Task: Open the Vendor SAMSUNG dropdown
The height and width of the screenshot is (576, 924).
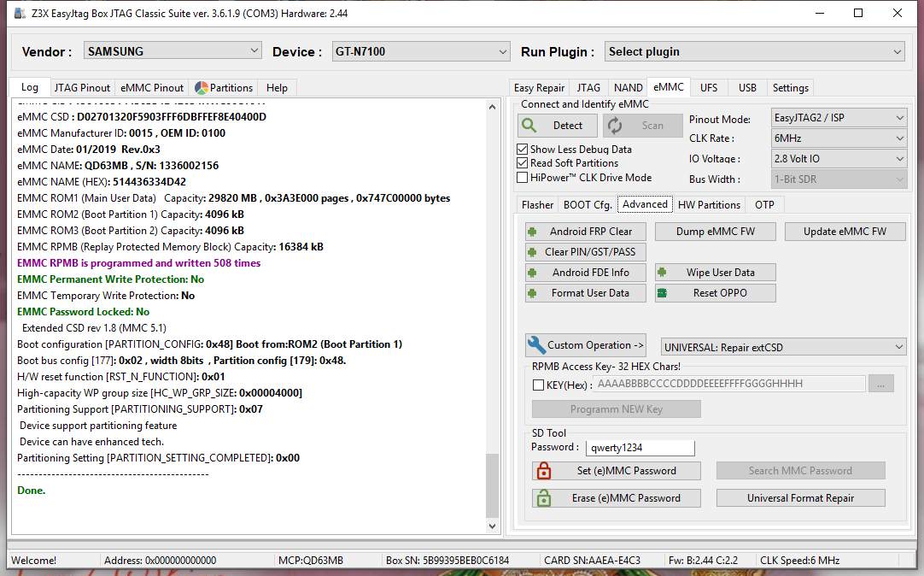Action: [173, 51]
